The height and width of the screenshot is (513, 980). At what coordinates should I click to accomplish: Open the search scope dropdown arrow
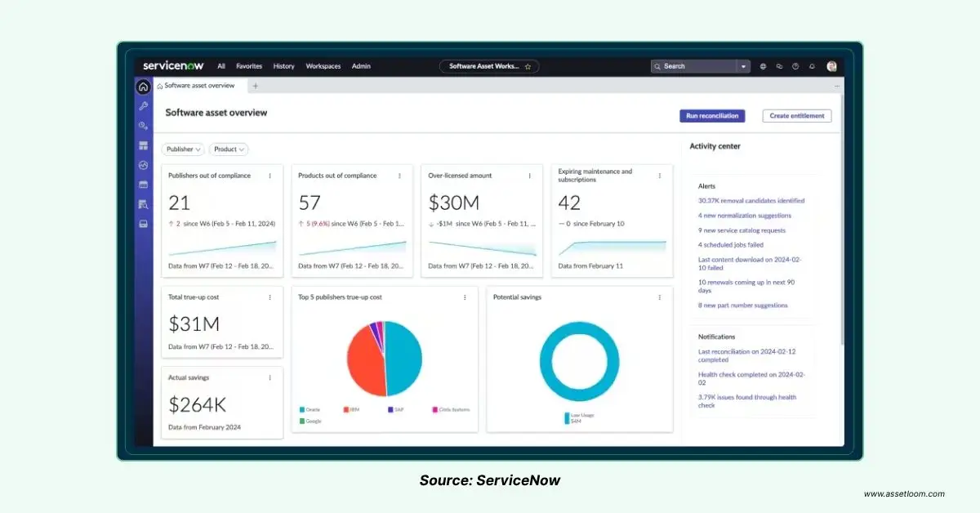(743, 66)
